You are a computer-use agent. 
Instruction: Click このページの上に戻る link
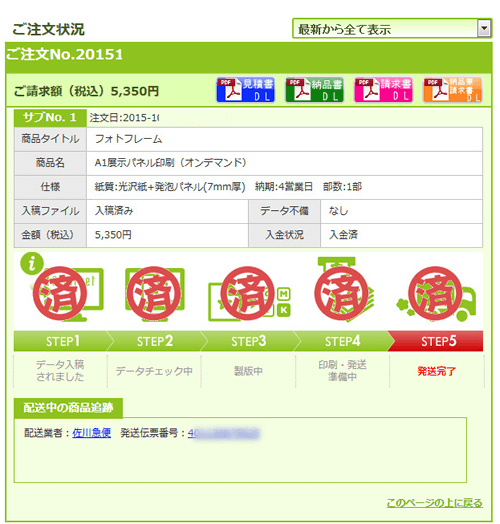coord(434,503)
